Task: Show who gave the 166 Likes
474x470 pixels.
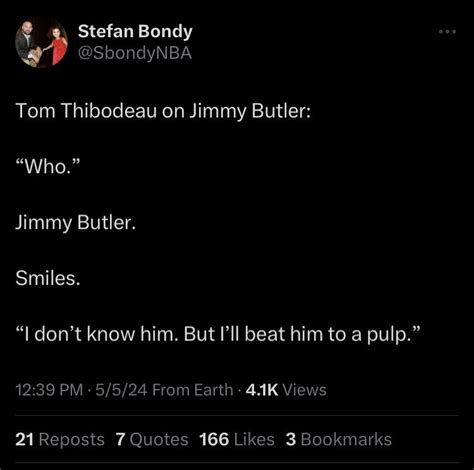Action: (237, 439)
